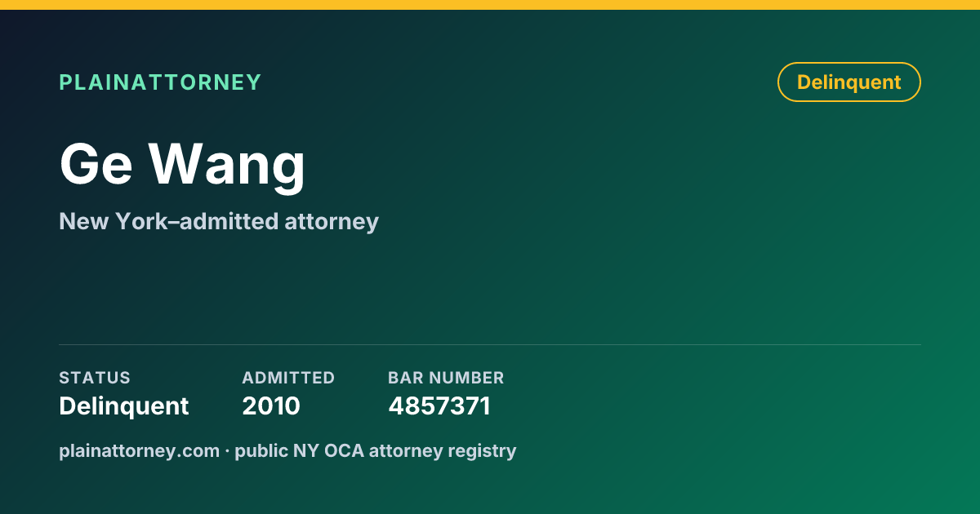Screen dimensions: 980x514
Task: Click the dot separator in footer text
Action: [227, 451]
